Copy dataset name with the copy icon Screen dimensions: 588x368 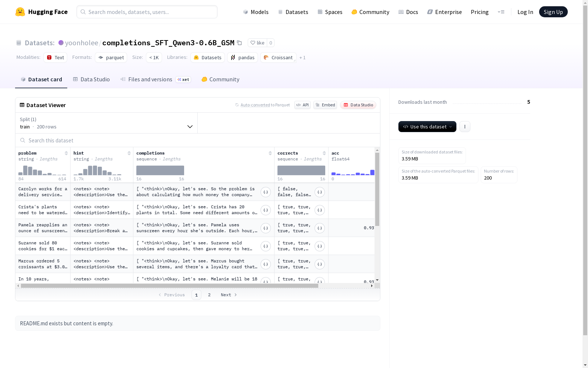pyautogui.click(x=239, y=43)
